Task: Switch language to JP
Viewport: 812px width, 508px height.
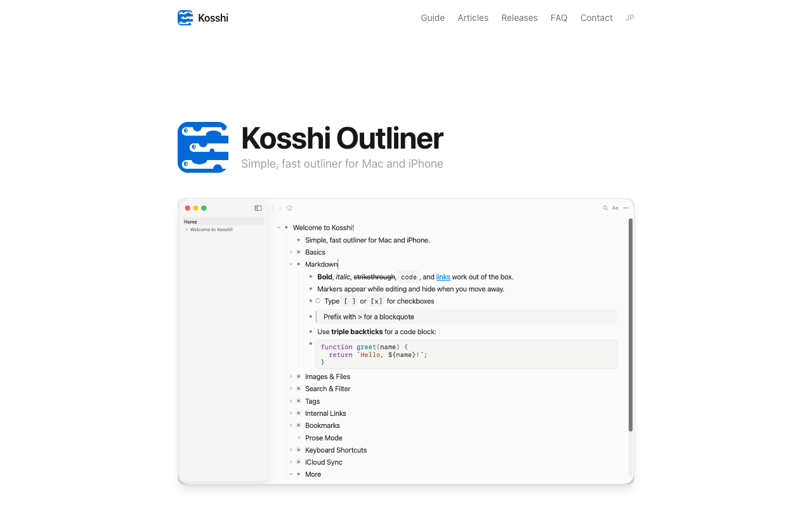Action: [x=630, y=18]
